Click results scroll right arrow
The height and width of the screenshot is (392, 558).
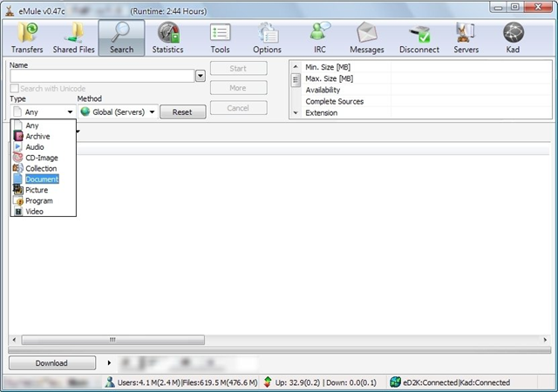[x=545, y=340]
